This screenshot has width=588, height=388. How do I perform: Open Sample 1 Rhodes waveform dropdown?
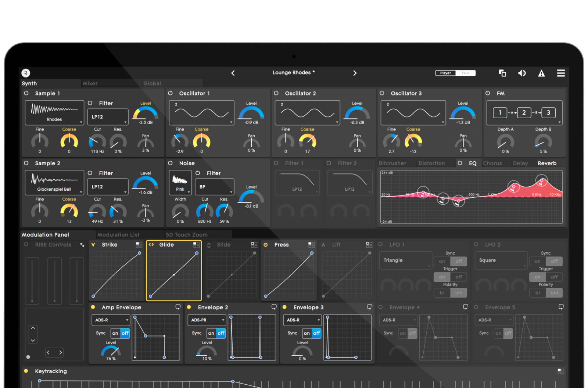click(54, 113)
